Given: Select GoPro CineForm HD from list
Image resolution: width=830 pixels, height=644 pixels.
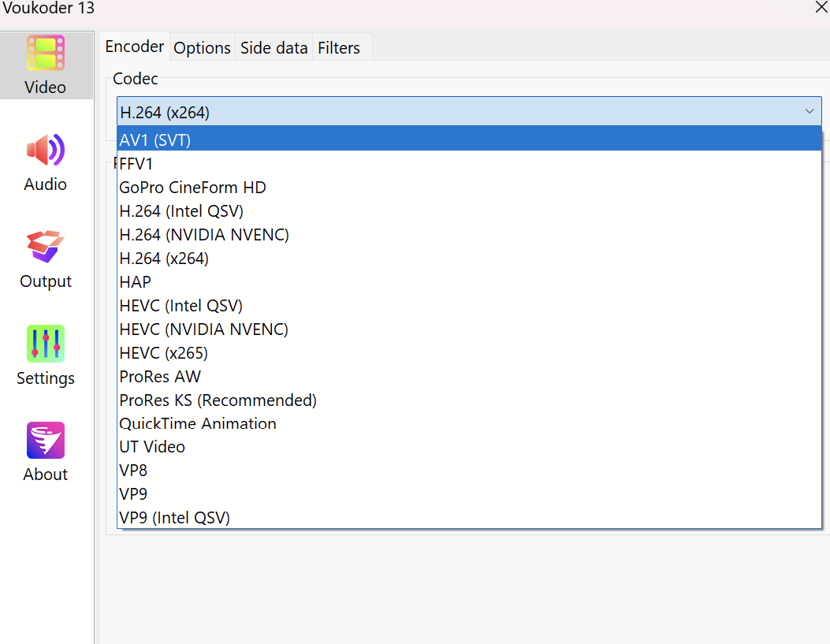Looking at the screenshot, I should point(193,188).
